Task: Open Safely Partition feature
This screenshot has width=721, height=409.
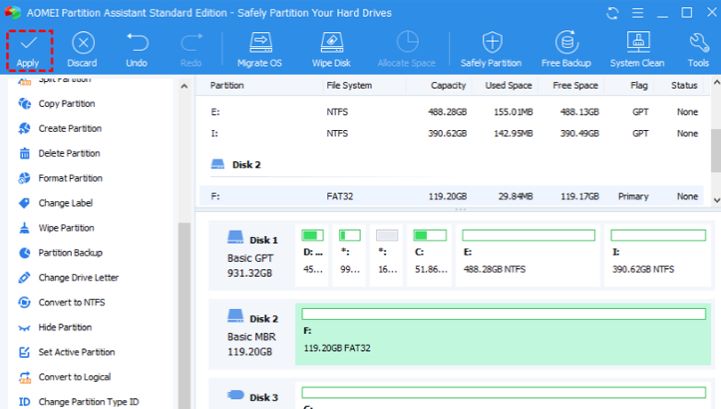Action: pyautogui.click(x=491, y=50)
